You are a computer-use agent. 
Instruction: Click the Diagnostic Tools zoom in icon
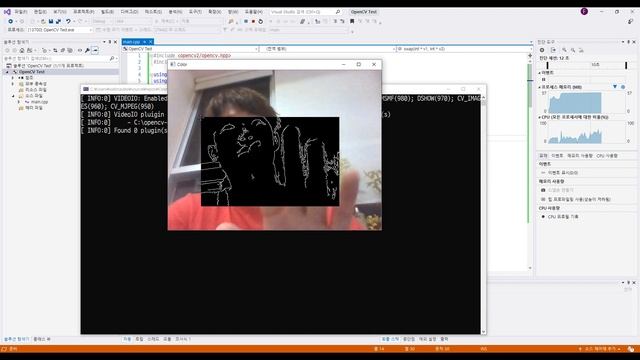click(564, 50)
